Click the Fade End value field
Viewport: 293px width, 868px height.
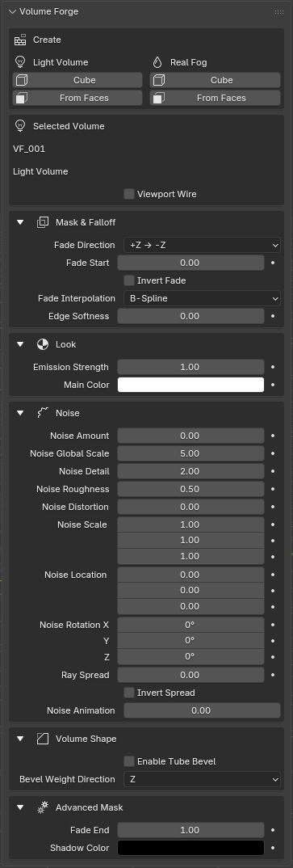(190, 830)
